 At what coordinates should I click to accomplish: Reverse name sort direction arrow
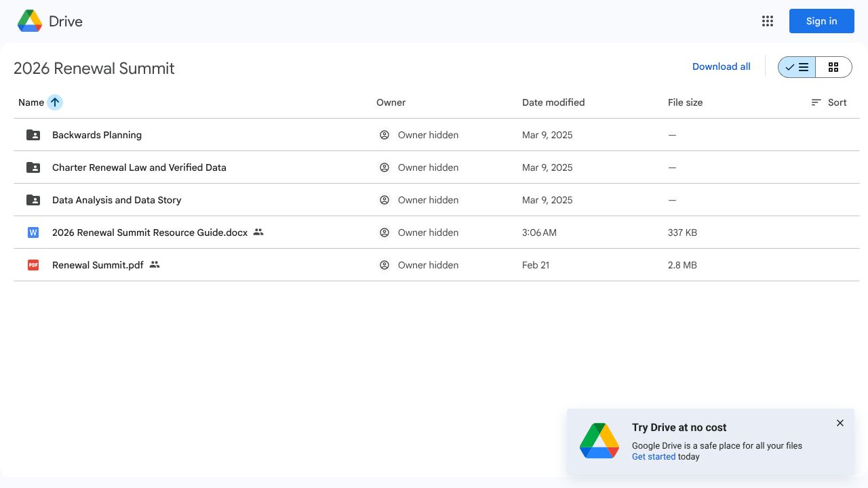coord(55,102)
